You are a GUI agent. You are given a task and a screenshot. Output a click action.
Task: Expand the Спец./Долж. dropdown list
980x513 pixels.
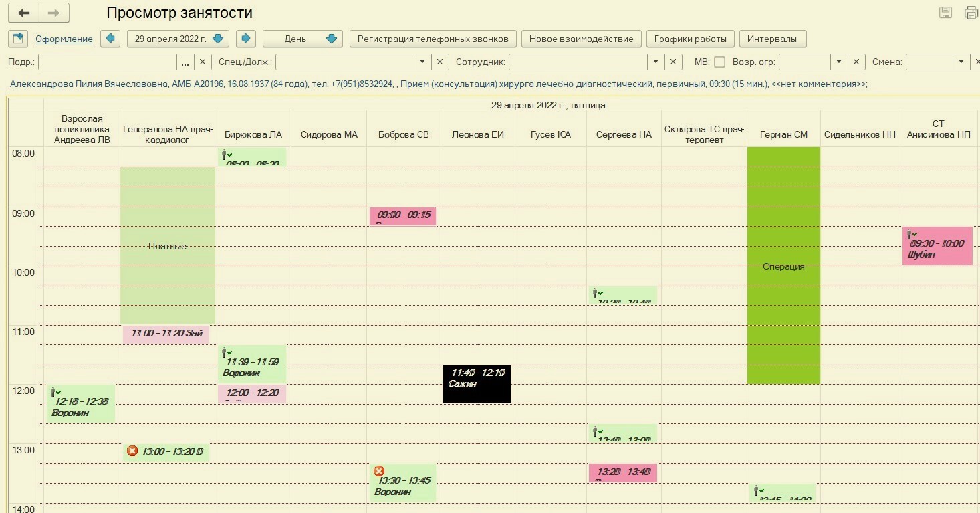point(422,62)
